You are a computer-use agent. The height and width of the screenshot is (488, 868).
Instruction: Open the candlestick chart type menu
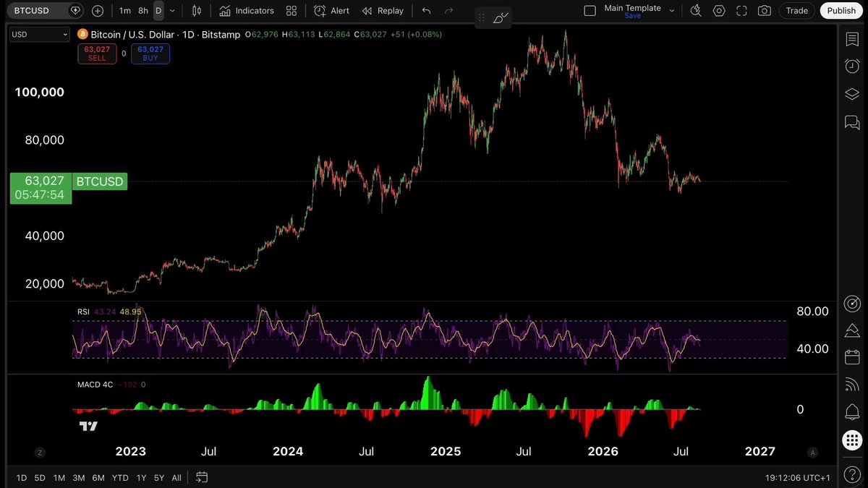click(197, 11)
